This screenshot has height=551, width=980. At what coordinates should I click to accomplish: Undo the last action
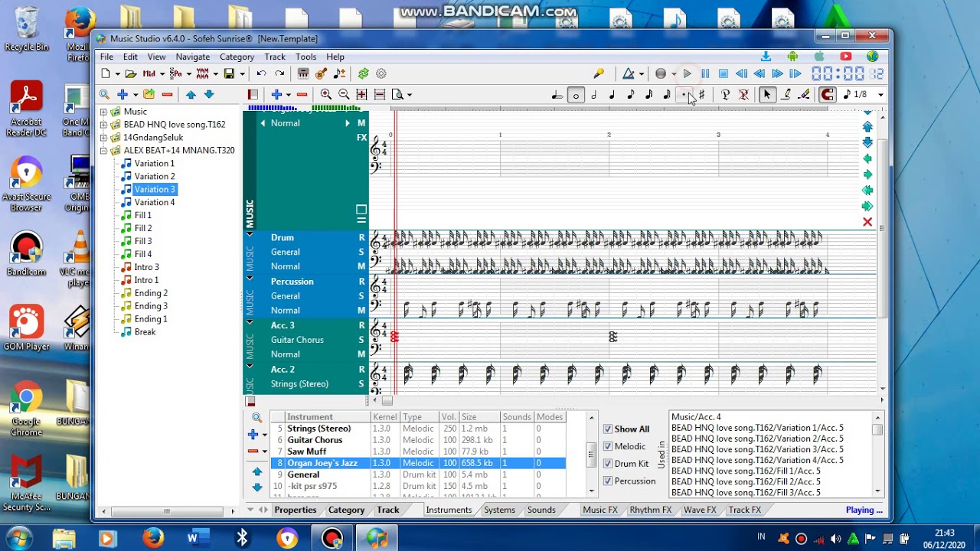pyautogui.click(x=261, y=73)
